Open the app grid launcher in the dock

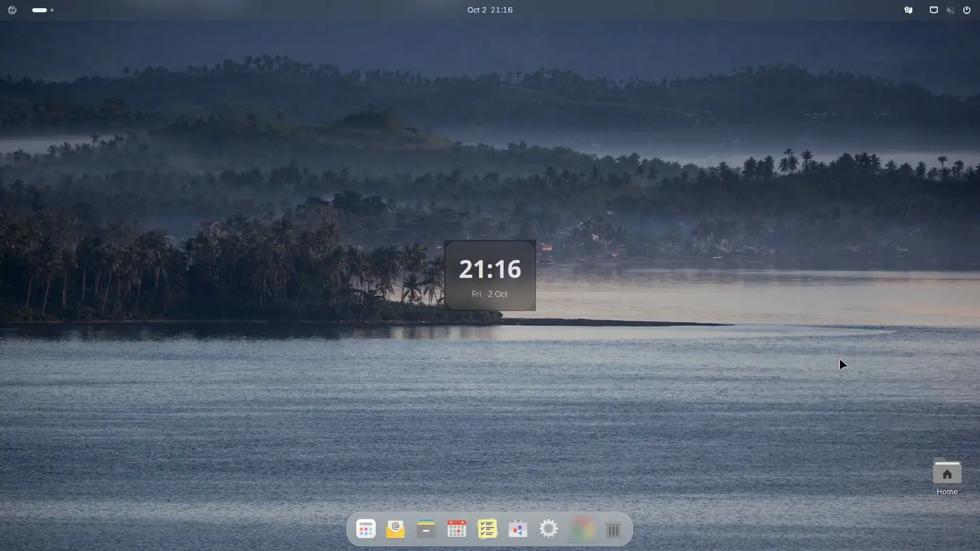coord(365,529)
